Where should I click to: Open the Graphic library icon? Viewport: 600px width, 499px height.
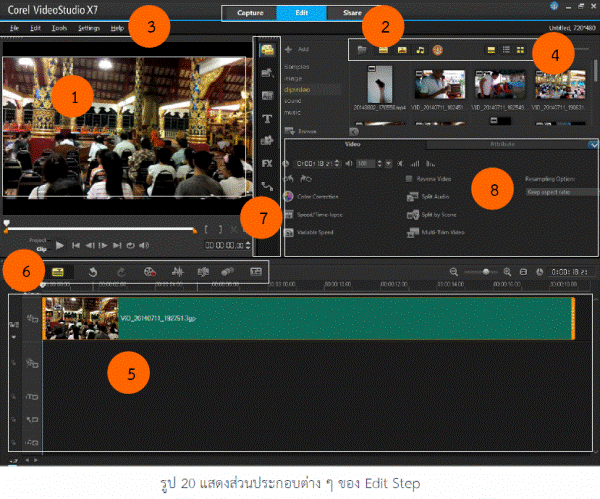tap(267, 140)
